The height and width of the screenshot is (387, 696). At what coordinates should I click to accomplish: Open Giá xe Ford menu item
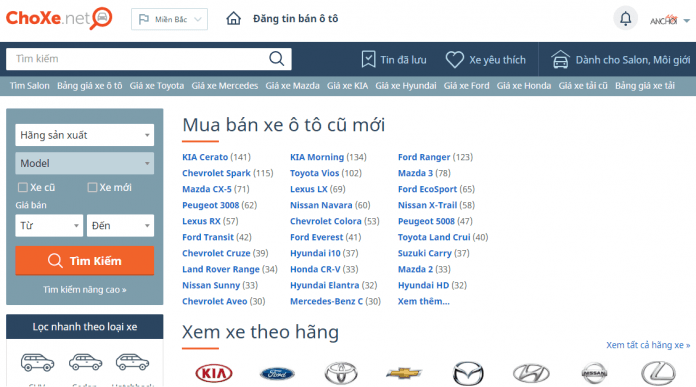click(x=467, y=86)
